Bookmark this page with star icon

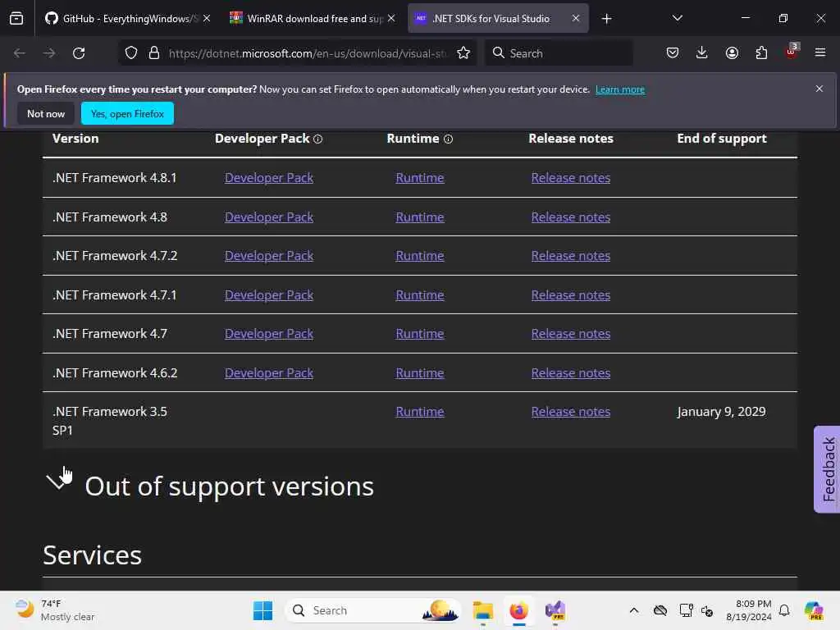(x=463, y=53)
